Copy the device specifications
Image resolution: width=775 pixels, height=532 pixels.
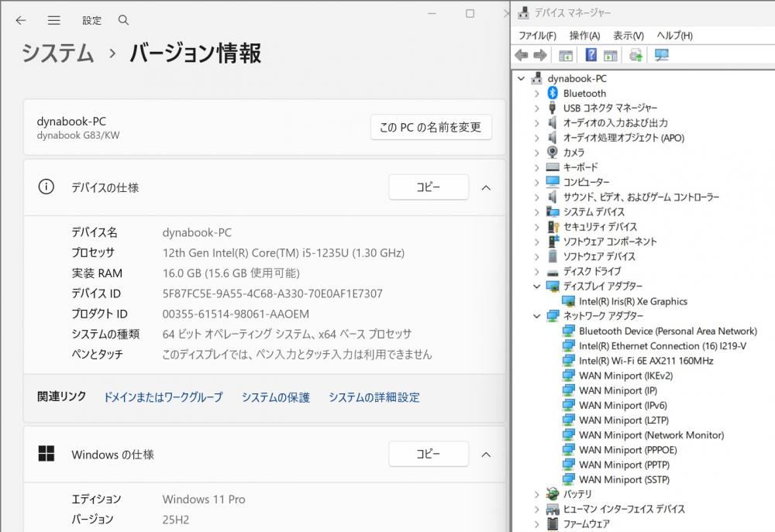coord(429,187)
